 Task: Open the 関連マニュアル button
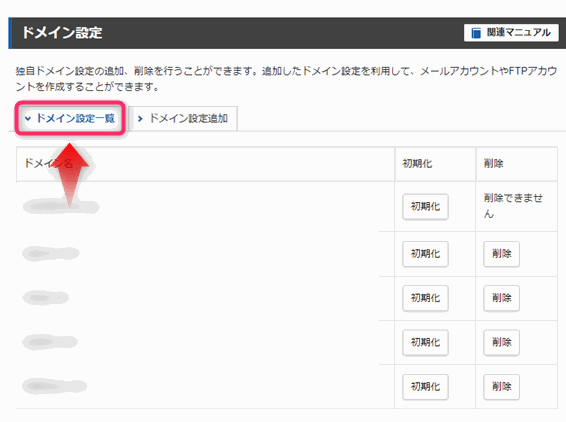coord(511,33)
